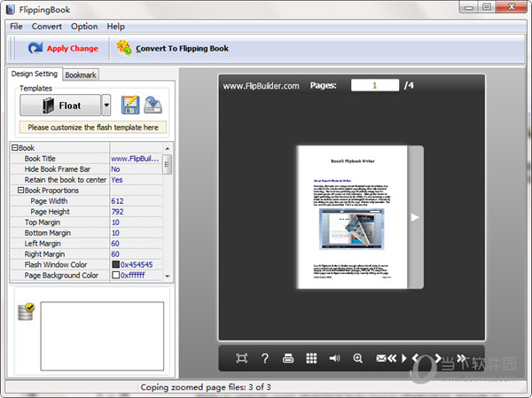Open the File menu
The width and height of the screenshot is (532, 398).
click(16, 27)
